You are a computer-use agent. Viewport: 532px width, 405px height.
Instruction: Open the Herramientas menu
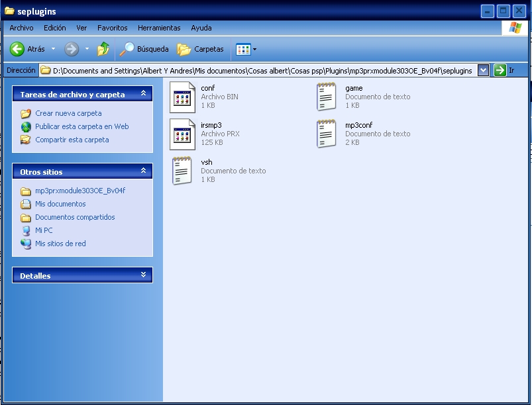159,28
